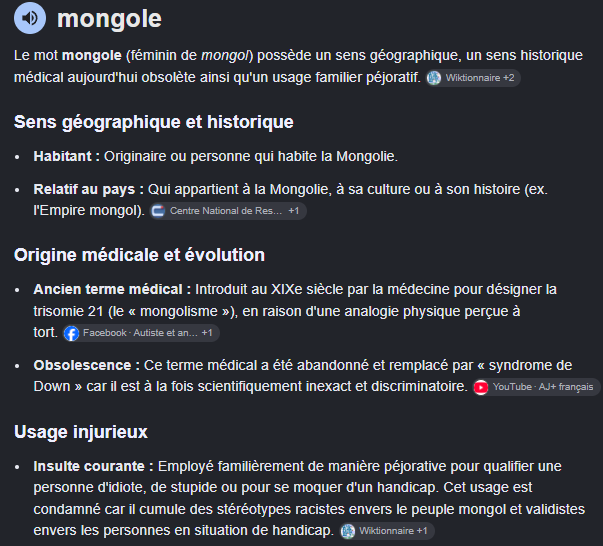Click the mongole headword title
Screen dimensions: 603x546
point(109,19)
